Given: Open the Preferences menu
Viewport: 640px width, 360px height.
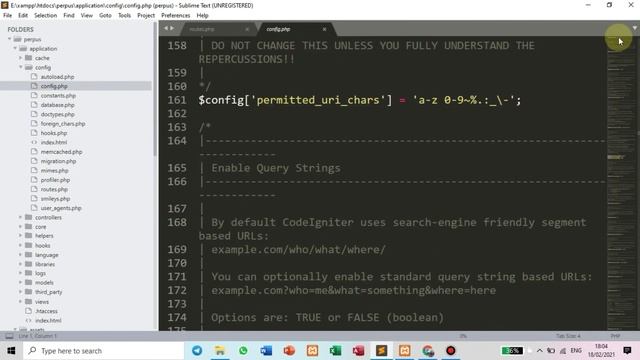Looking at the screenshot, I should pos(176,15).
